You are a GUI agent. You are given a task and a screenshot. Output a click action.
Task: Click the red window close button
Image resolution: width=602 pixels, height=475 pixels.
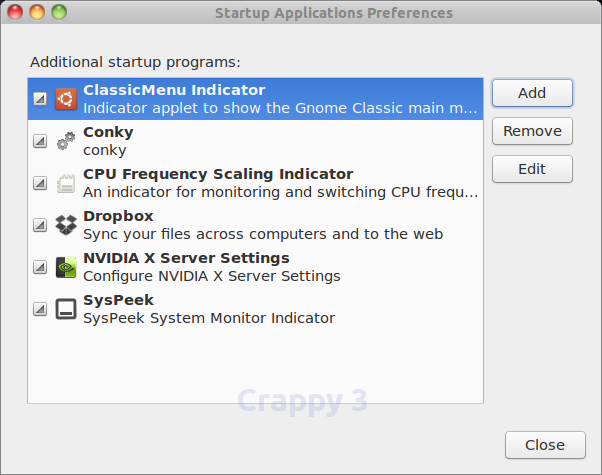click(15, 12)
